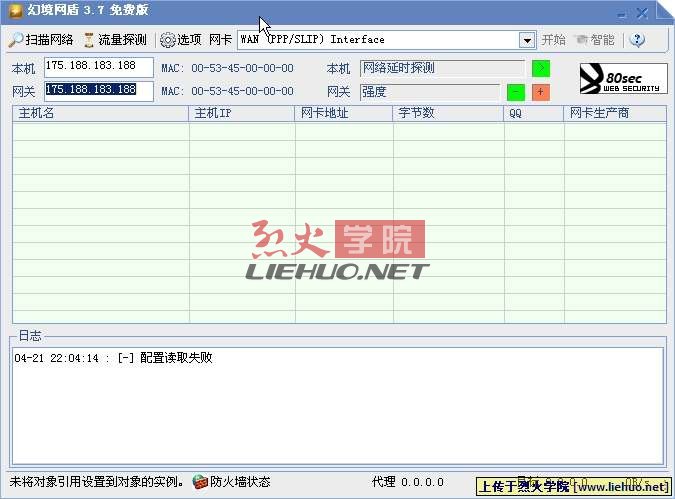This screenshot has height=499, width=675.
Task: Click the 网关 gateway IP field
Action: tap(99, 91)
